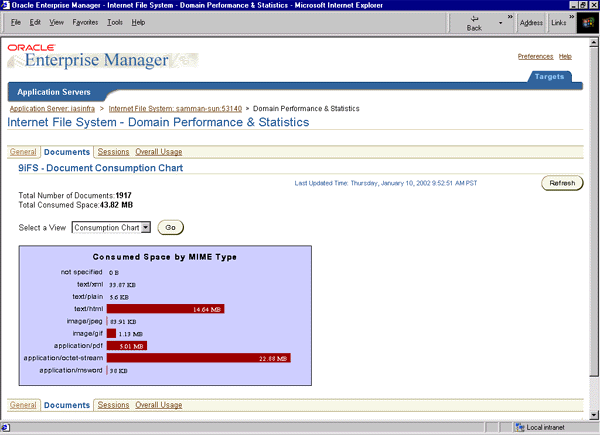Open the Edit menu

35,22
